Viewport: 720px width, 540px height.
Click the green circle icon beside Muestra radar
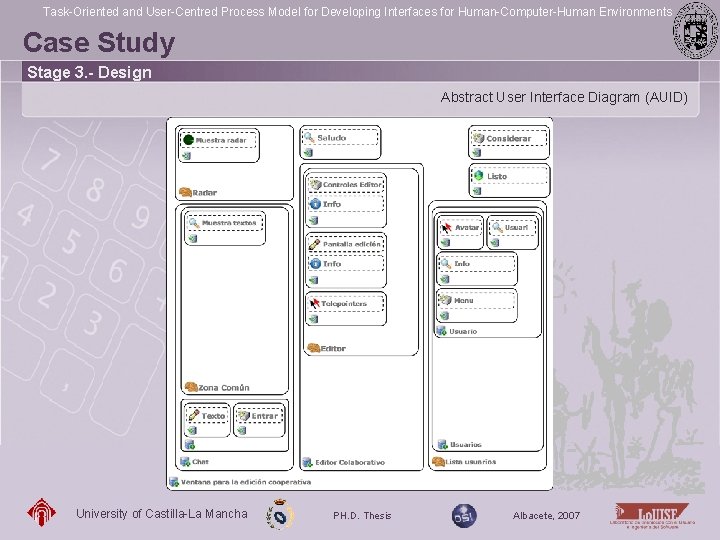[x=188, y=140]
